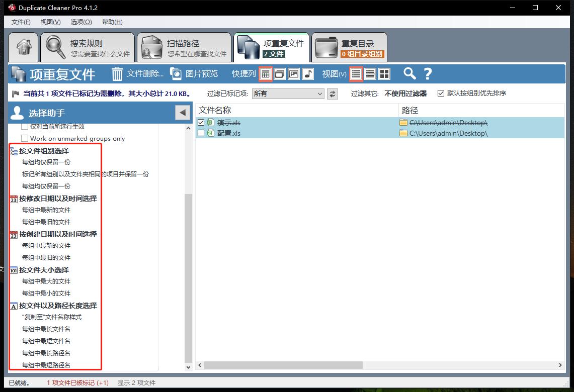Screen dimensions: 574x392
Task: Select the image quick-column layout icon
Action: tap(294, 74)
